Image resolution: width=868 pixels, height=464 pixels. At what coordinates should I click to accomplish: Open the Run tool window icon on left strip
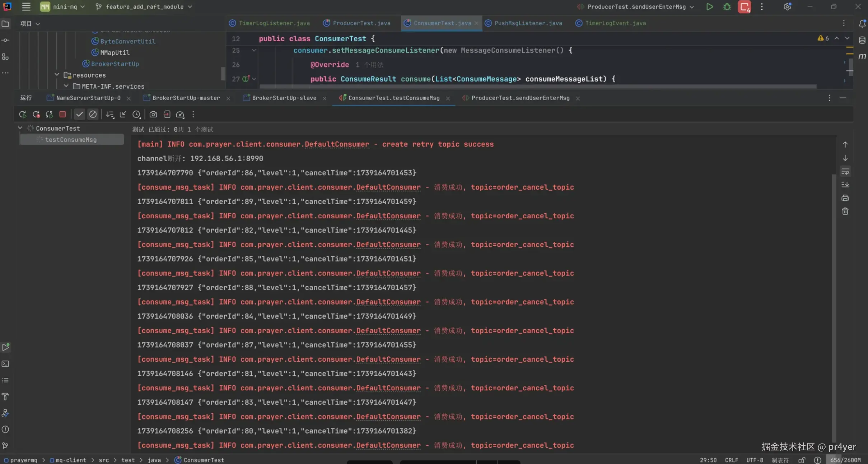(5, 347)
